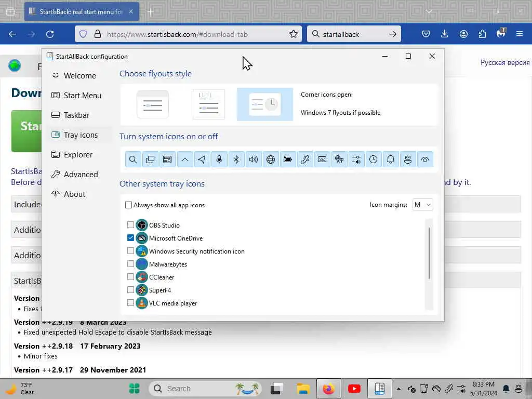Click the Русская версия link

point(505,63)
